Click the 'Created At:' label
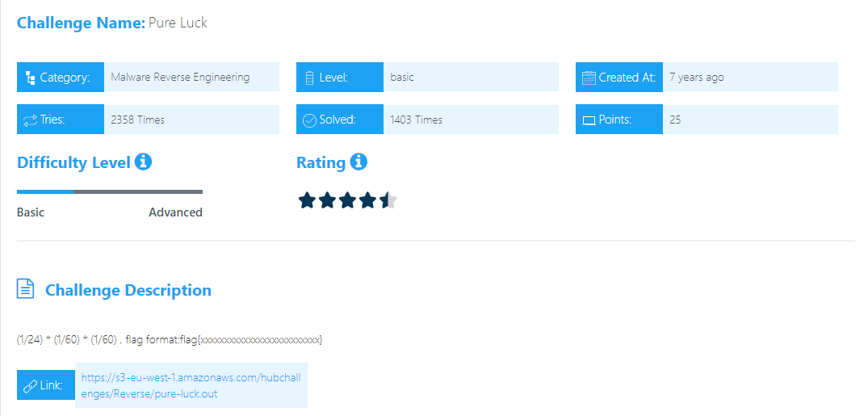Image resolution: width=868 pixels, height=416 pixels. (x=627, y=78)
